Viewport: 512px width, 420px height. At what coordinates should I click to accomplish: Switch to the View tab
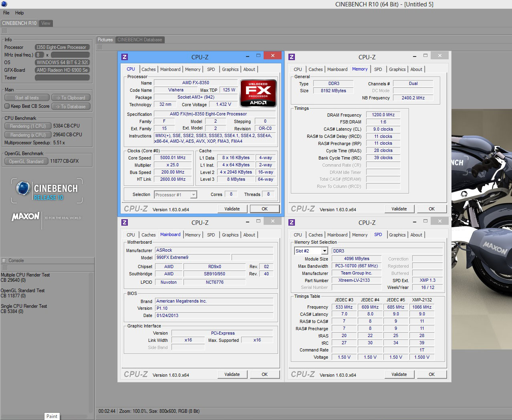point(46,23)
